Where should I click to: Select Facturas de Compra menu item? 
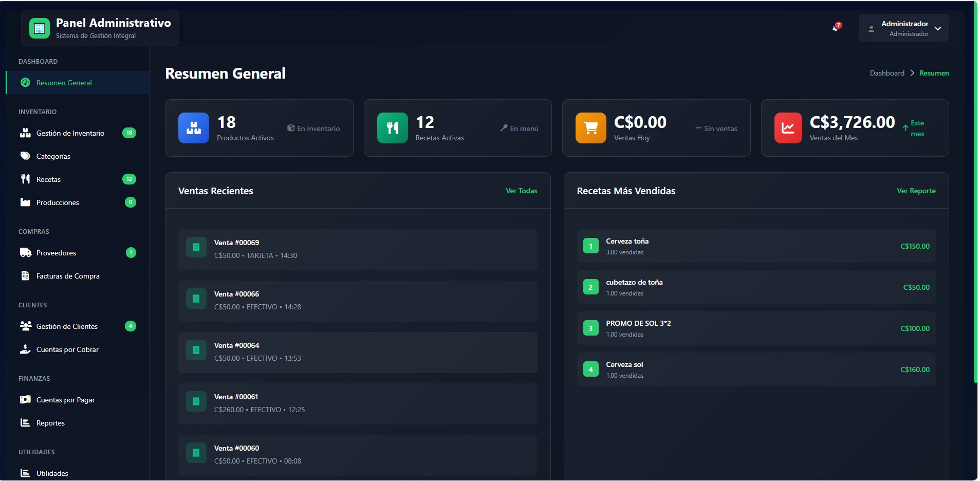(x=68, y=276)
